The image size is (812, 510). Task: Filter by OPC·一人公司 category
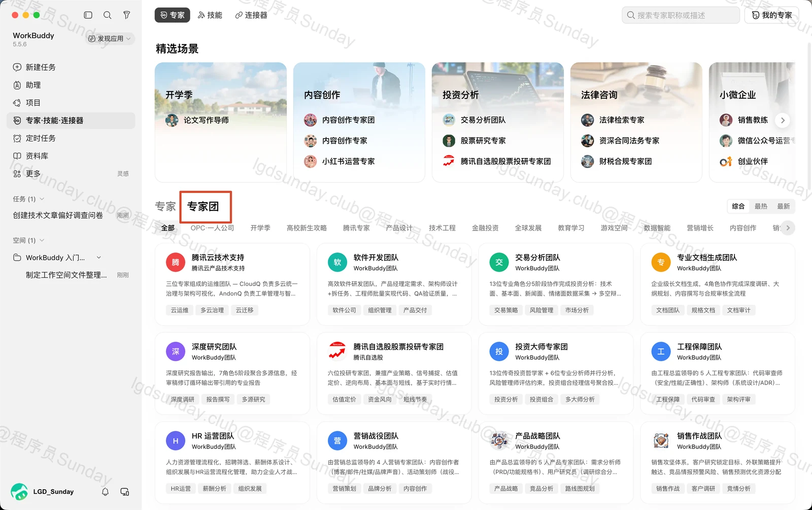[x=212, y=228]
